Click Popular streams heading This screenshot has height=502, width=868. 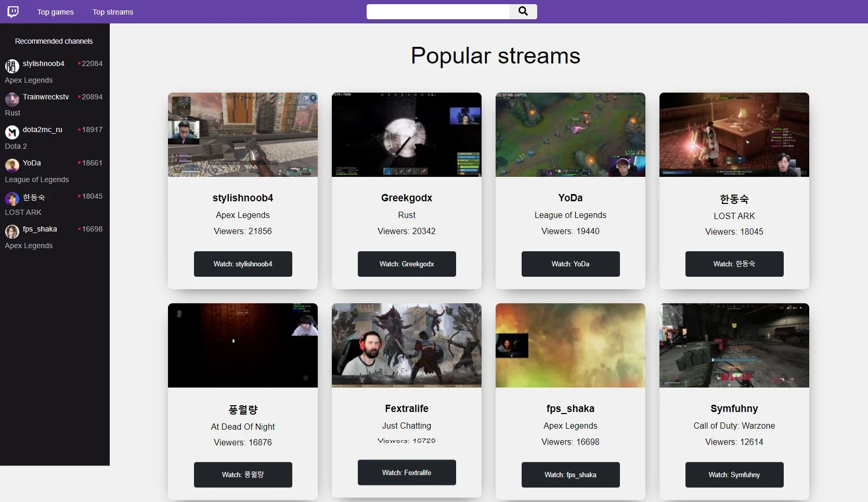[x=496, y=56]
